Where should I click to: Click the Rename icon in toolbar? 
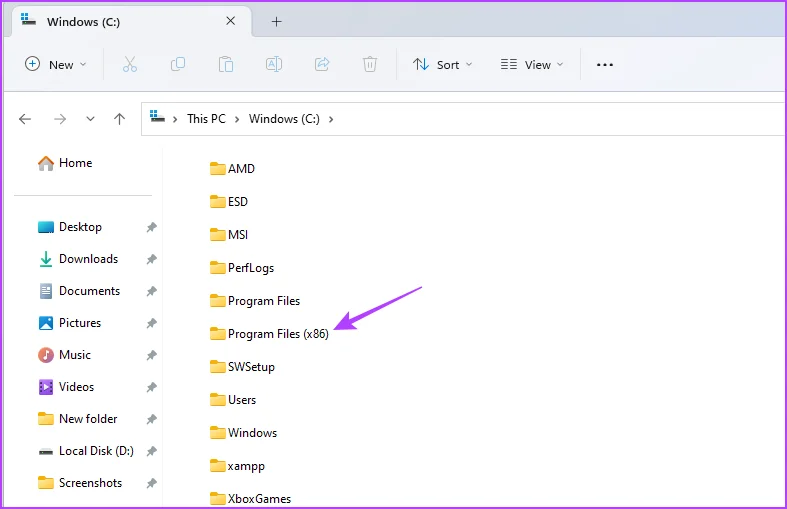[x=274, y=64]
